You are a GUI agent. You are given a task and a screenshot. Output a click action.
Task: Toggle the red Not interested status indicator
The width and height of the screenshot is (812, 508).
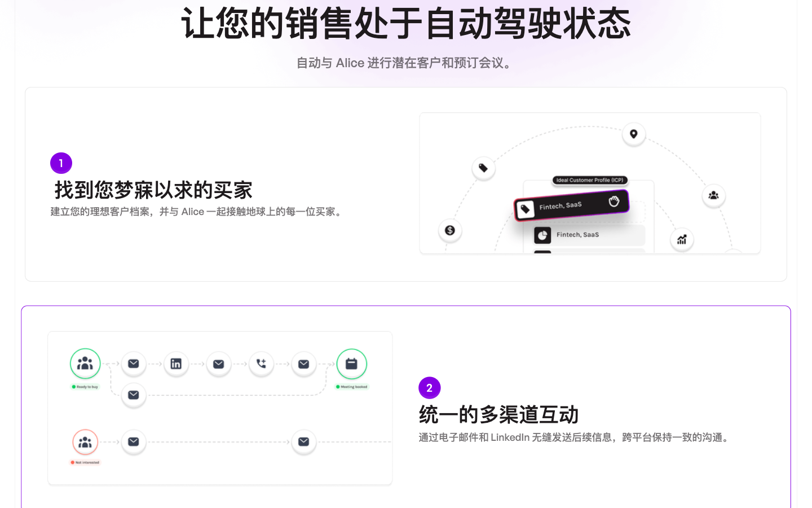tap(85, 462)
